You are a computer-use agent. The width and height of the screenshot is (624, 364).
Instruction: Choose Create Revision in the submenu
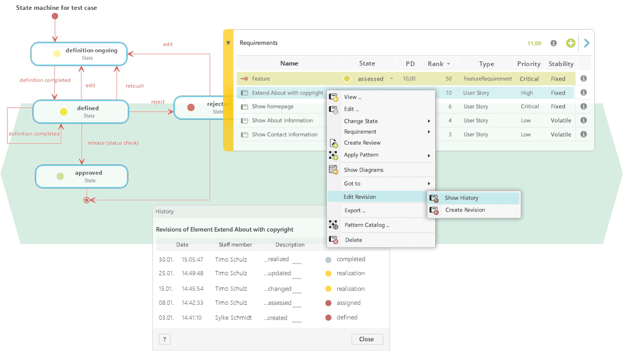[465, 210]
